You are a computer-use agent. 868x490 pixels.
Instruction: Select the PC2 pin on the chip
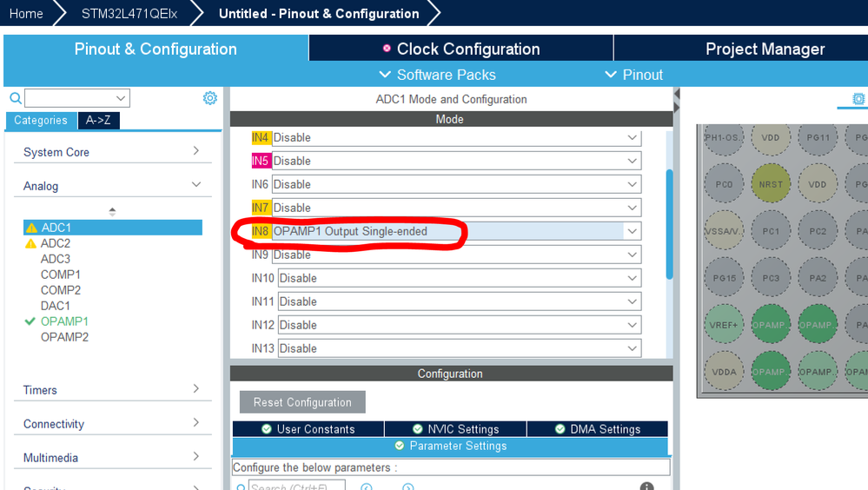818,231
